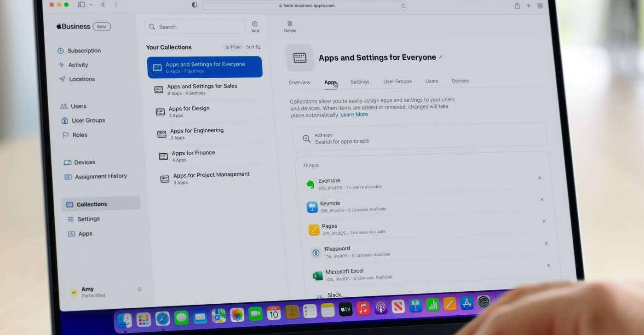The image size is (644, 335).
Task: Switch to the collection's Settings tab
Action: point(360,82)
